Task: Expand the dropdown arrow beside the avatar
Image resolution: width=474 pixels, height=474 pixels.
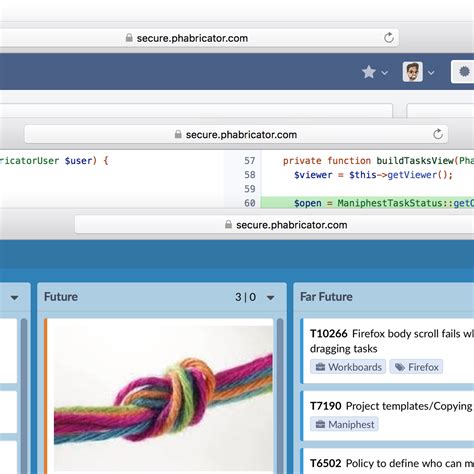Action: 431,73
